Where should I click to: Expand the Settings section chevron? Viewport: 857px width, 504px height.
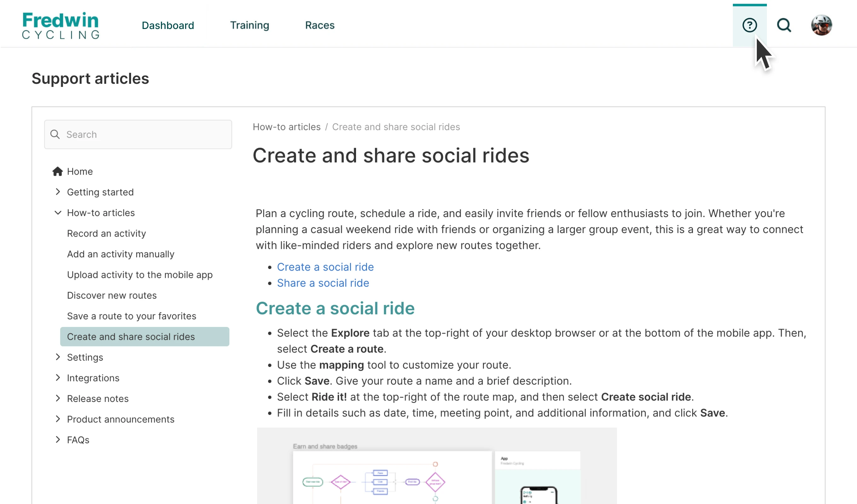pos(58,357)
